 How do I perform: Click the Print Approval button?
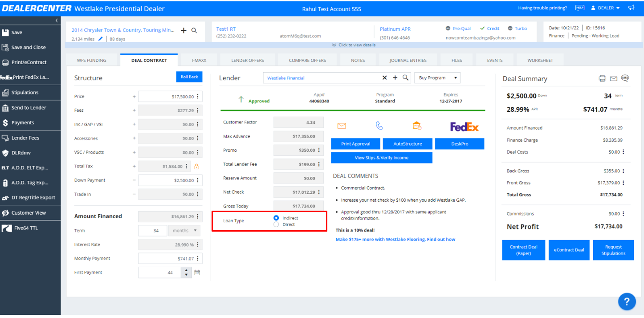point(355,144)
